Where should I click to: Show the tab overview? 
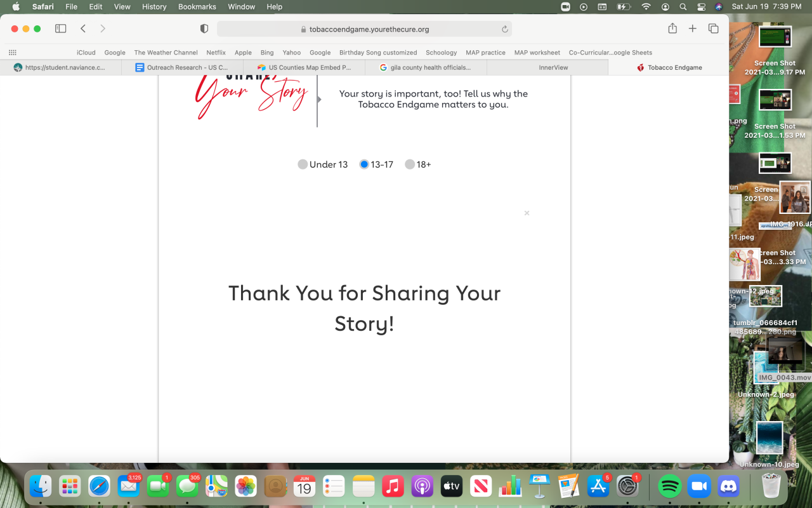point(714,29)
